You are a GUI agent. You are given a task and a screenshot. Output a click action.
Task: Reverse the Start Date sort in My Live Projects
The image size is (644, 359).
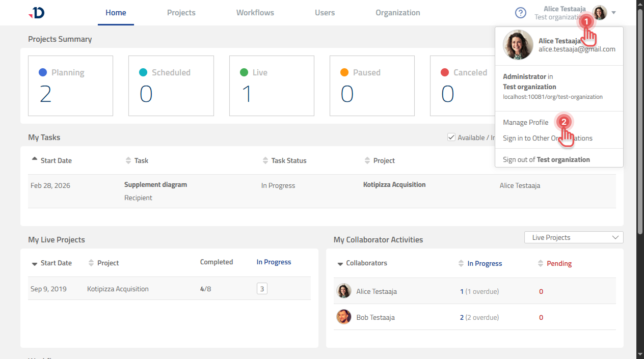pos(34,263)
